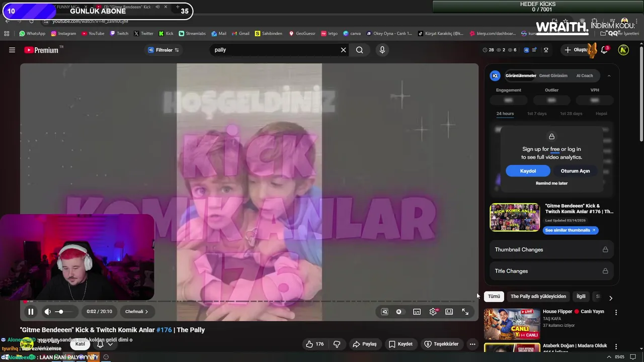644x362 pixels.
Task: Open the See similar thumbnails link
Action: pos(571,230)
